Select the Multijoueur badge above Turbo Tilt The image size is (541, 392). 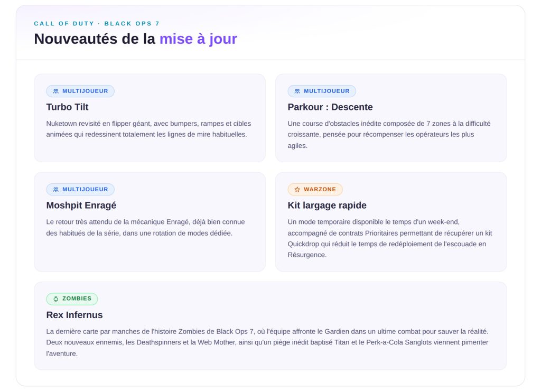[80, 91]
